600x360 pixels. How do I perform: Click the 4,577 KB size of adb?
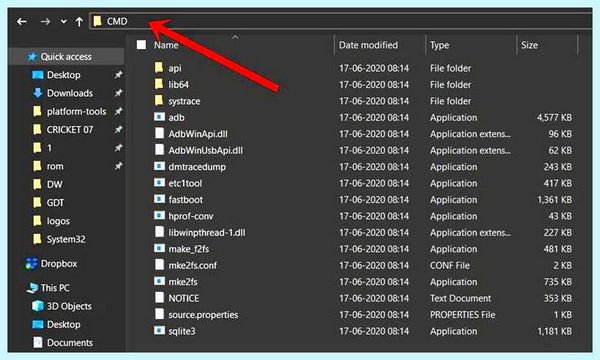pyautogui.click(x=554, y=117)
